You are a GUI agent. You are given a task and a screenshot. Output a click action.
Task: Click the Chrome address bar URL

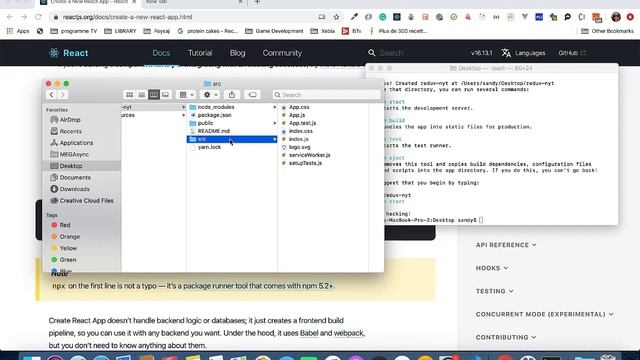pos(127,17)
